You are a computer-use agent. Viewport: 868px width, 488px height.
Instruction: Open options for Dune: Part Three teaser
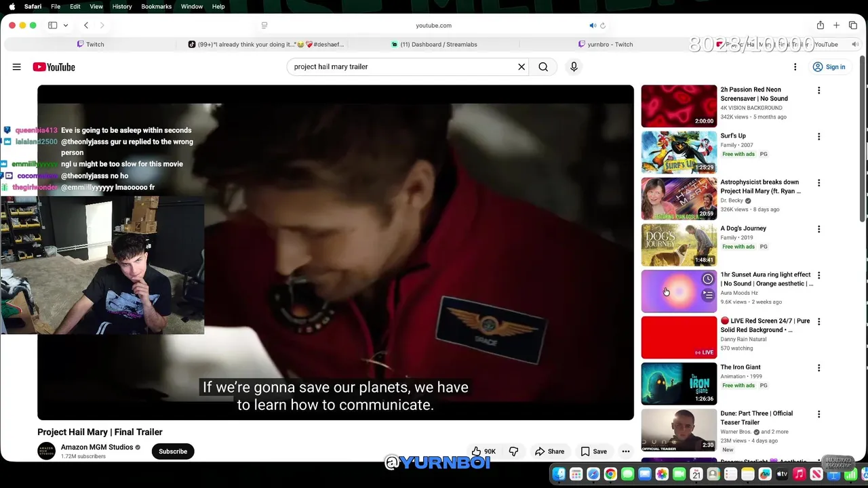[818, 414]
